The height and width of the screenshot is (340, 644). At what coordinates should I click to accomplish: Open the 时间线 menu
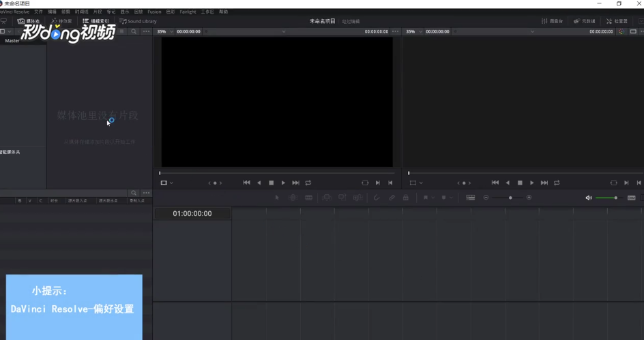(81, 12)
